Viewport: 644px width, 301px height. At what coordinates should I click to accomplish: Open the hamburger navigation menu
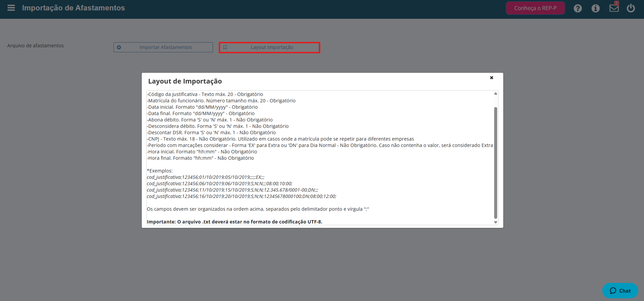coord(11,8)
